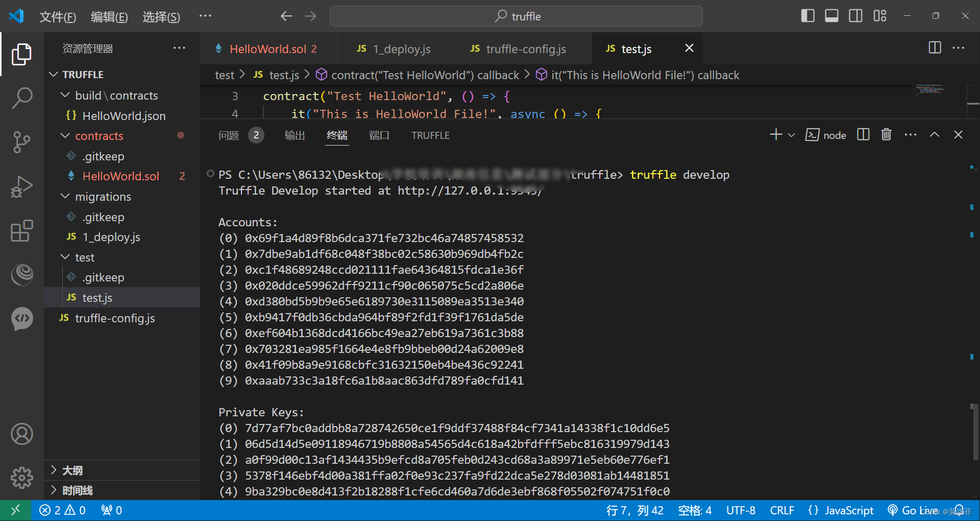Open HelloWorld.sol in the explorer tree
Screen dimensions: 980x521
click(x=122, y=176)
